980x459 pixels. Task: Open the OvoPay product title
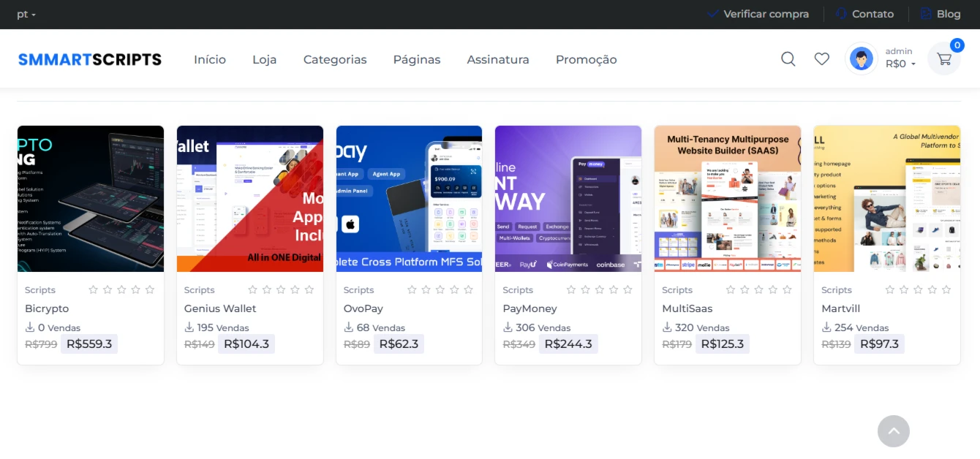click(363, 308)
